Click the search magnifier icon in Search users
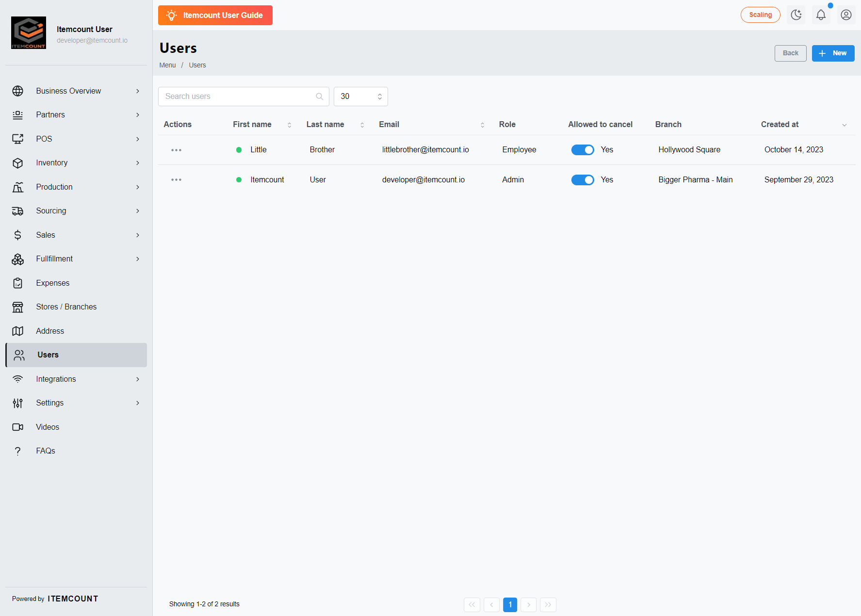 pyautogui.click(x=320, y=97)
